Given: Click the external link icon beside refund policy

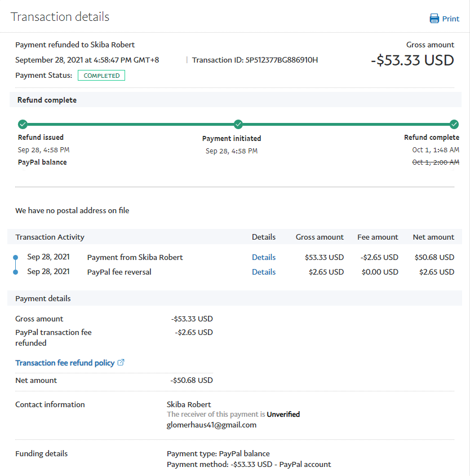Looking at the screenshot, I should [x=121, y=363].
